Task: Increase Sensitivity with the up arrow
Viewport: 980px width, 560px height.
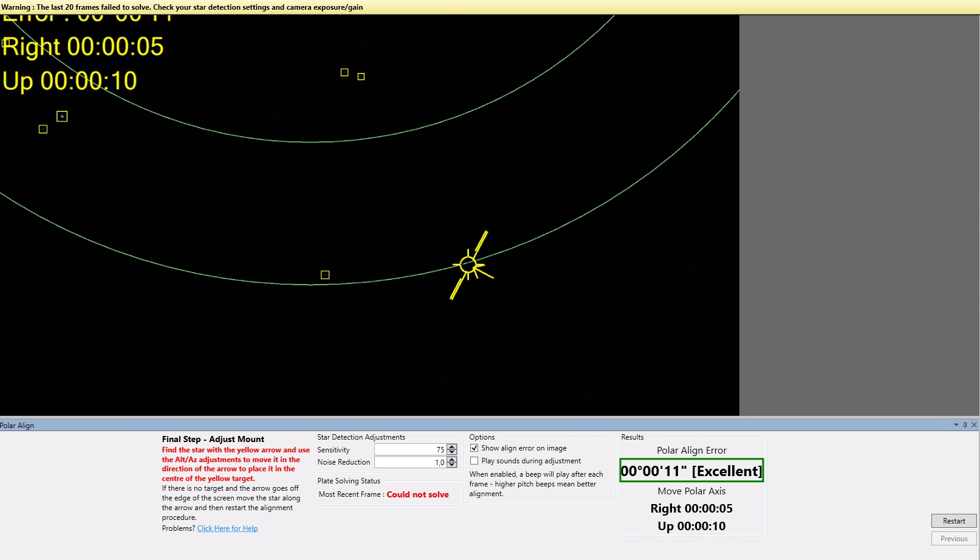Action: 451,447
